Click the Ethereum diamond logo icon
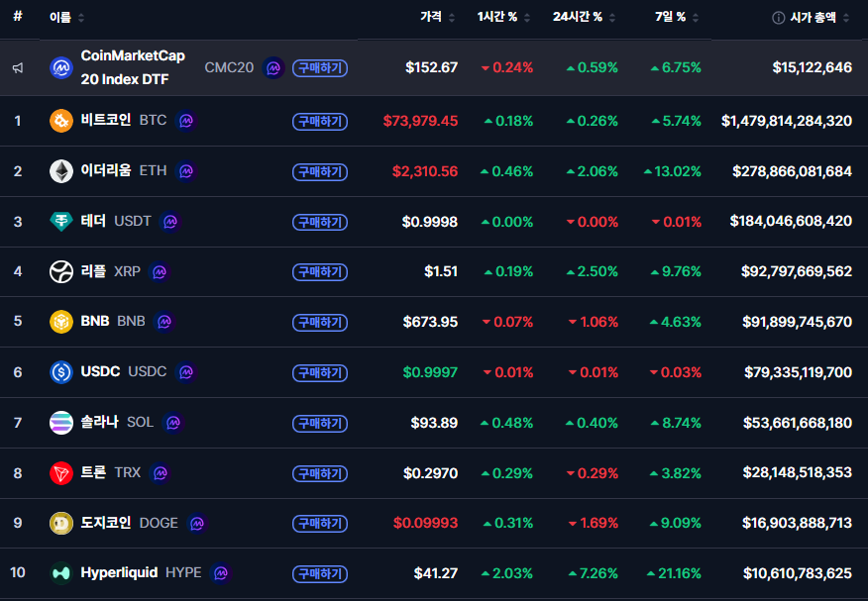Screen dimensions: 868x601 [61, 171]
